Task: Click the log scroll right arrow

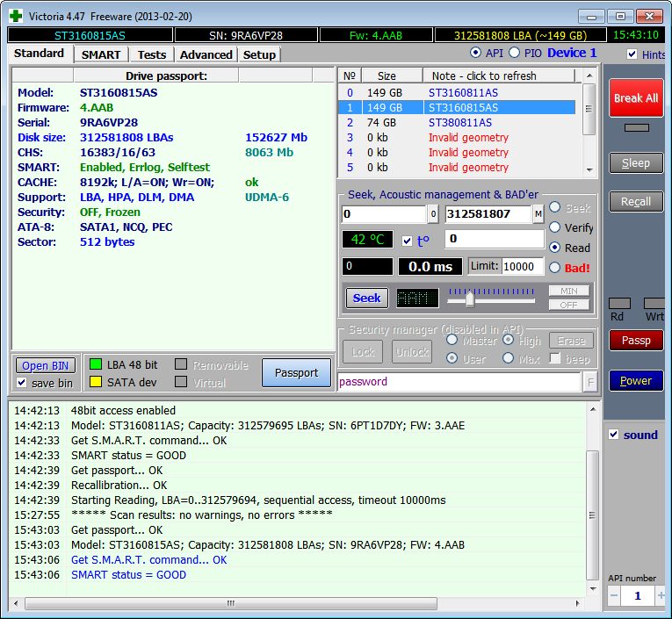Action: click(577, 603)
